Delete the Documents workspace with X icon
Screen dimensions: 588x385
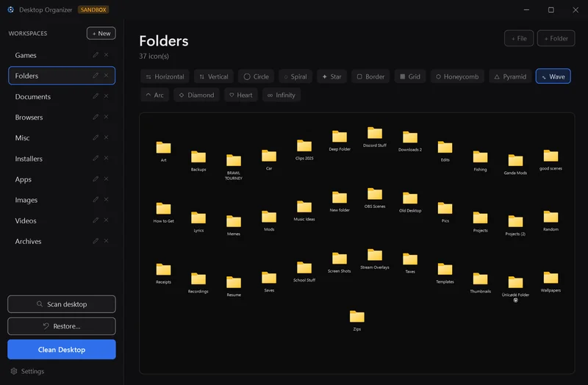pyautogui.click(x=107, y=96)
